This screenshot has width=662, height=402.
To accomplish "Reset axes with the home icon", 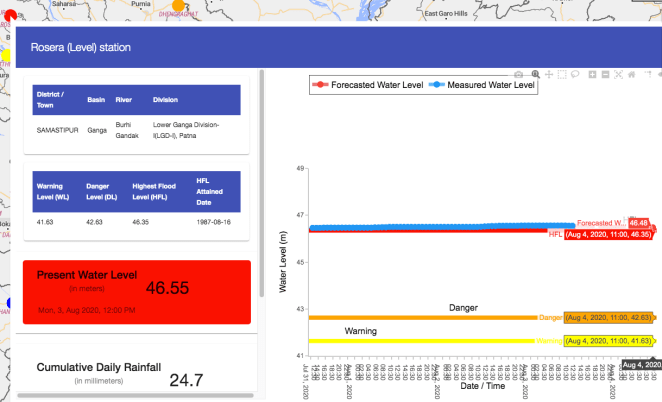I will click(633, 75).
